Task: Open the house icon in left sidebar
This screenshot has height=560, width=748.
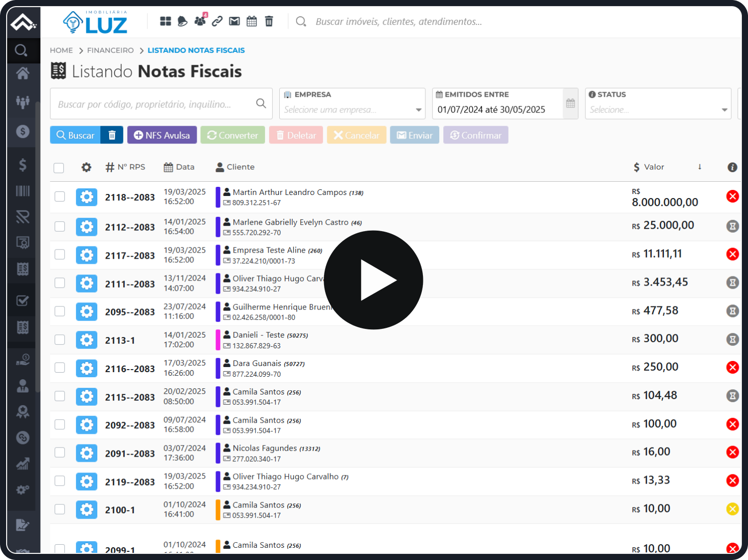Action: coord(22,74)
